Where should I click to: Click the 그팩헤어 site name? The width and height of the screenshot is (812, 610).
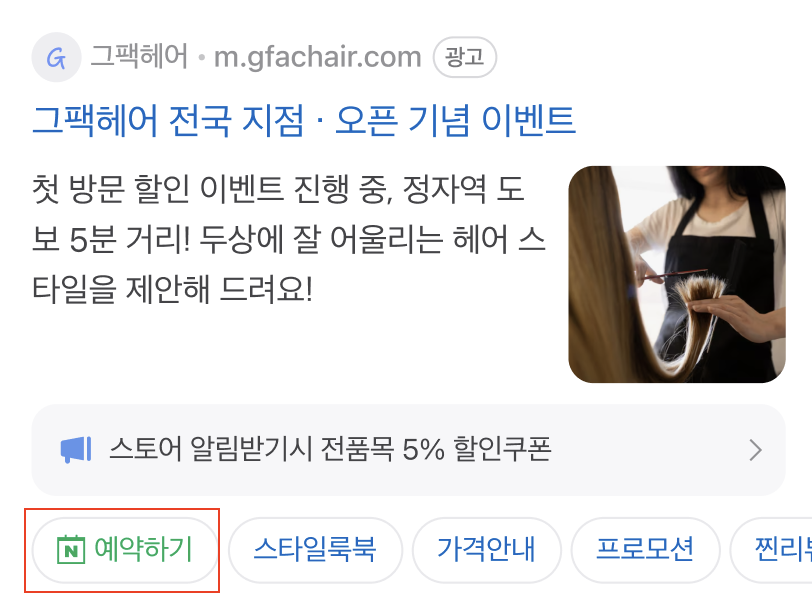pyautogui.click(x=139, y=56)
